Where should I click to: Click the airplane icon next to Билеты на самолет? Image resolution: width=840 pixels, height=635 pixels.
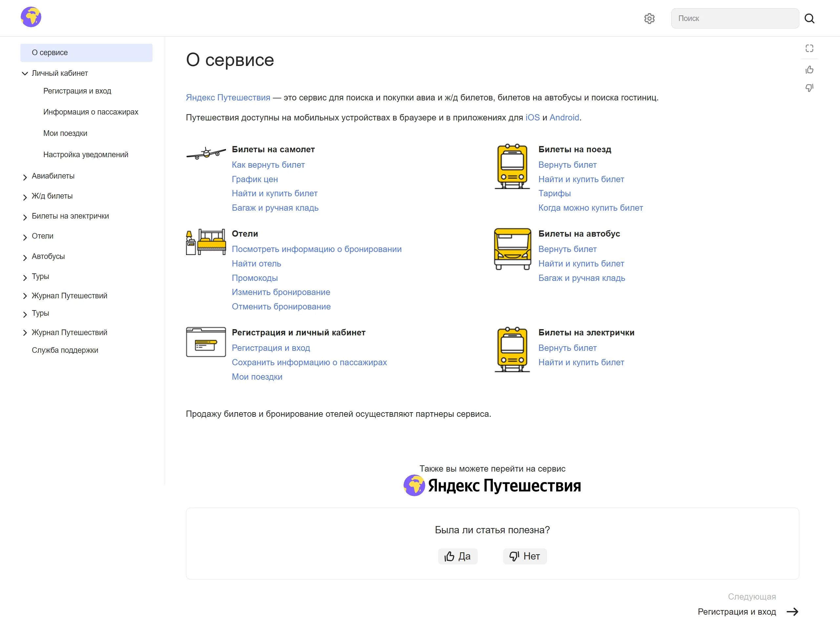pyautogui.click(x=206, y=153)
